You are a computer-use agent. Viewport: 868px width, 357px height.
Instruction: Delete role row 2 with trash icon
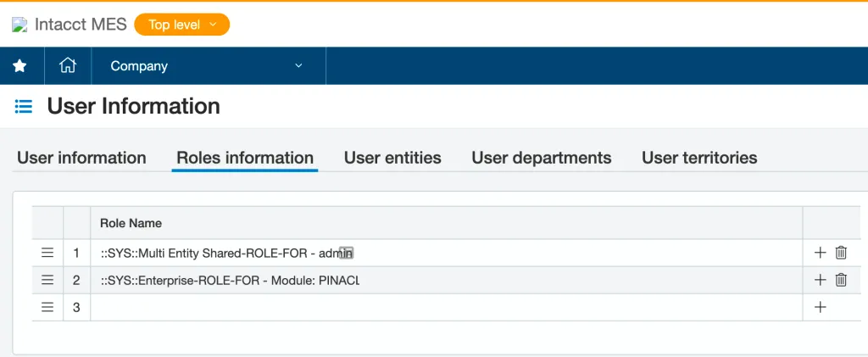[841, 280]
